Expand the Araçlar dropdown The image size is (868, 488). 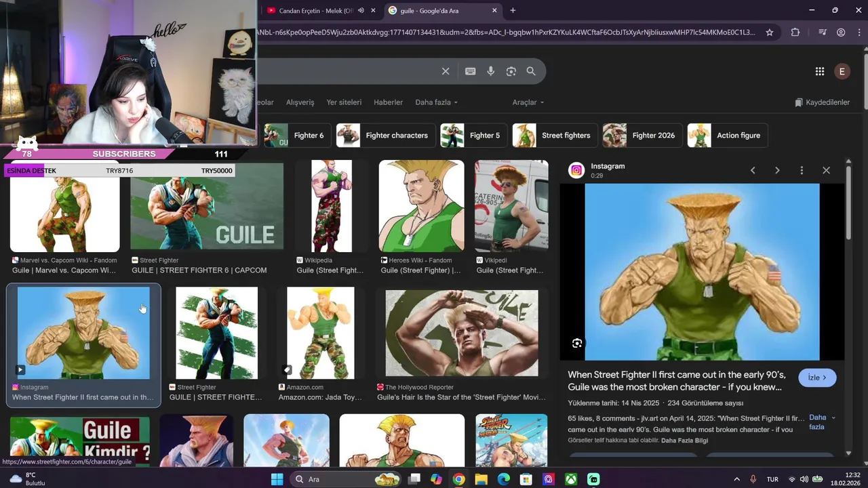coord(528,102)
